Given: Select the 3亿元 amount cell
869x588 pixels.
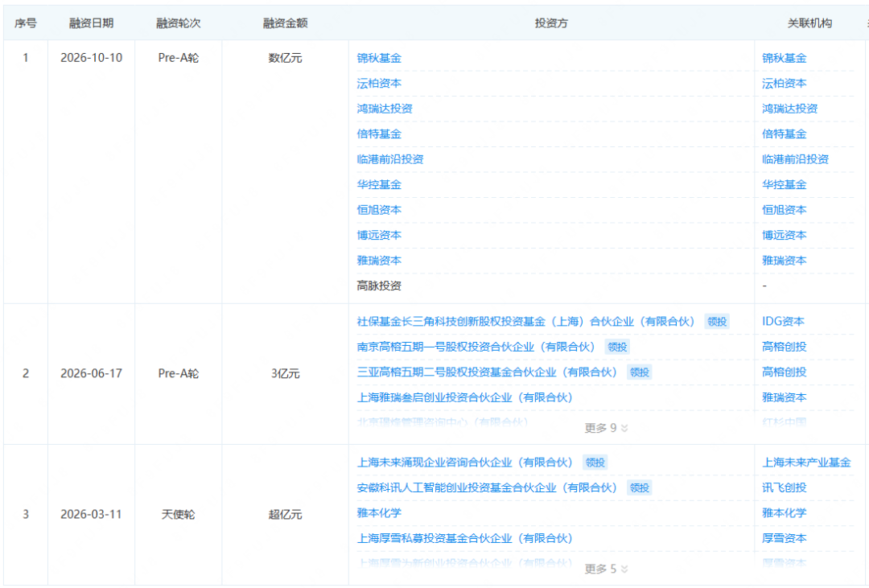Looking at the screenshot, I should point(286,373).
